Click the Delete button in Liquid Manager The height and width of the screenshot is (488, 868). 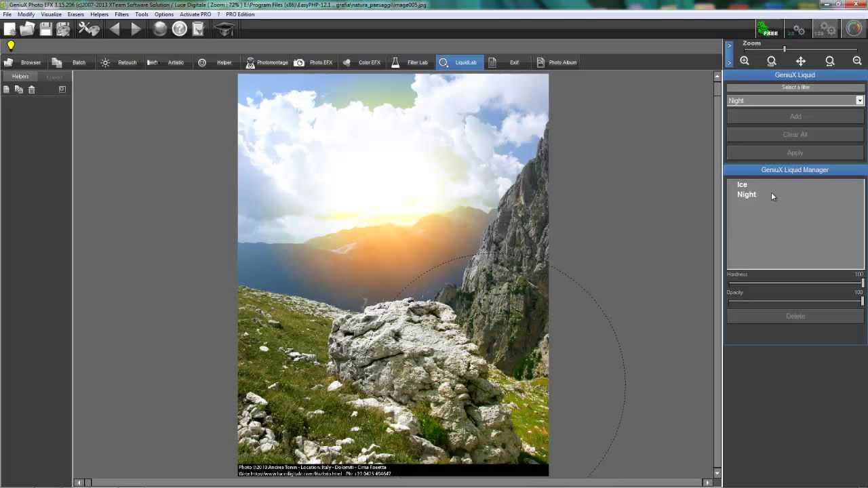(x=795, y=316)
